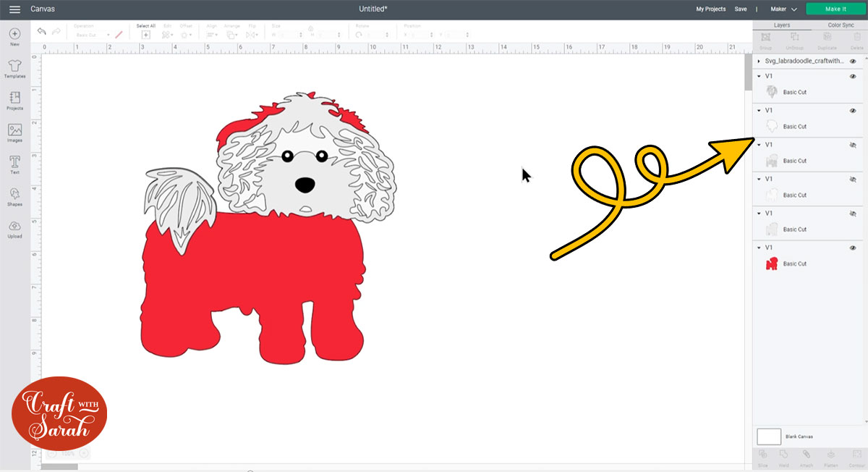
Task: Select the dog's black nose on canvas
Action: pos(306,185)
